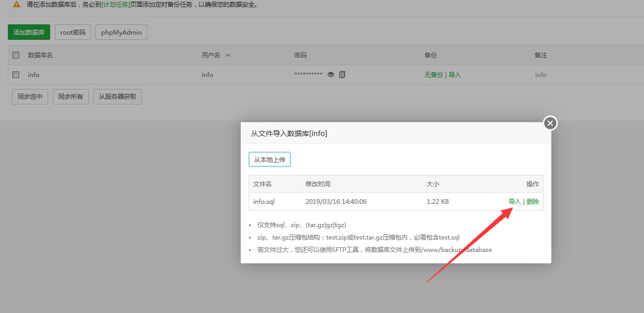Copy the info database password
This screenshot has width=644, height=313.
click(x=342, y=74)
